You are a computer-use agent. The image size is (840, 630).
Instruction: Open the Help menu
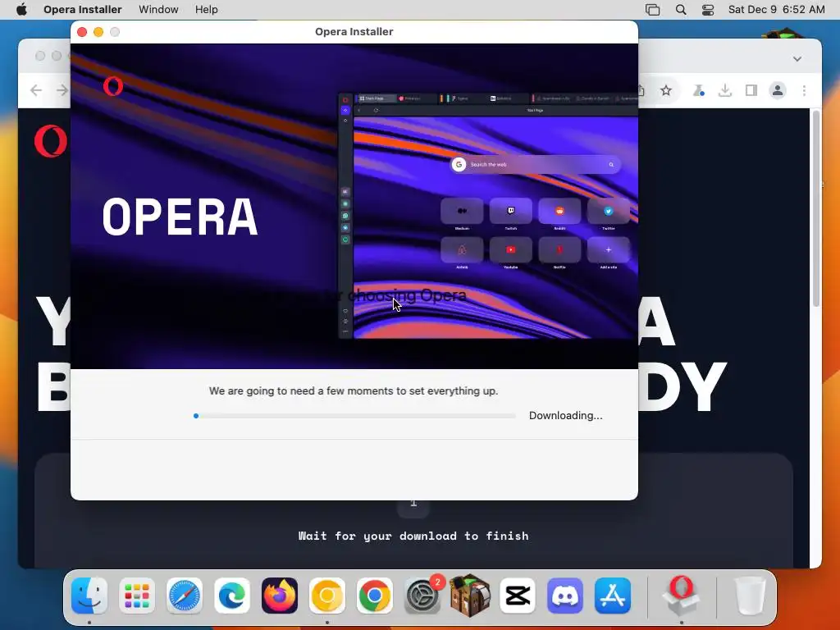pos(206,10)
